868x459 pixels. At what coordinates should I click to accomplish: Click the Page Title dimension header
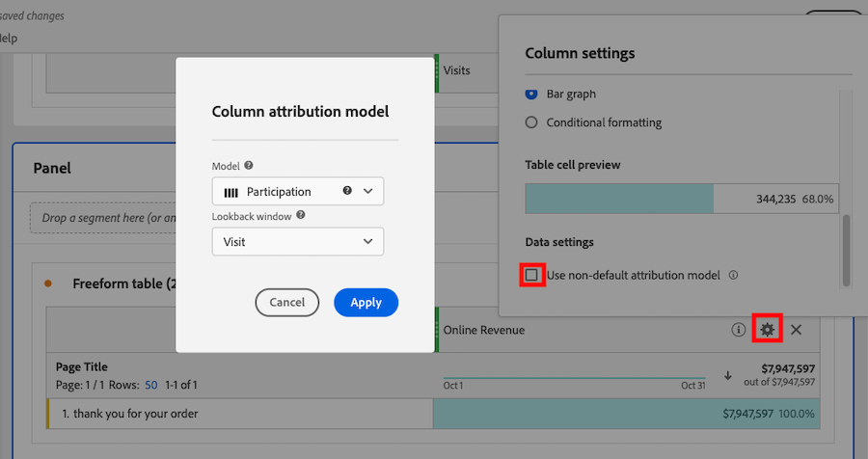(x=81, y=366)
